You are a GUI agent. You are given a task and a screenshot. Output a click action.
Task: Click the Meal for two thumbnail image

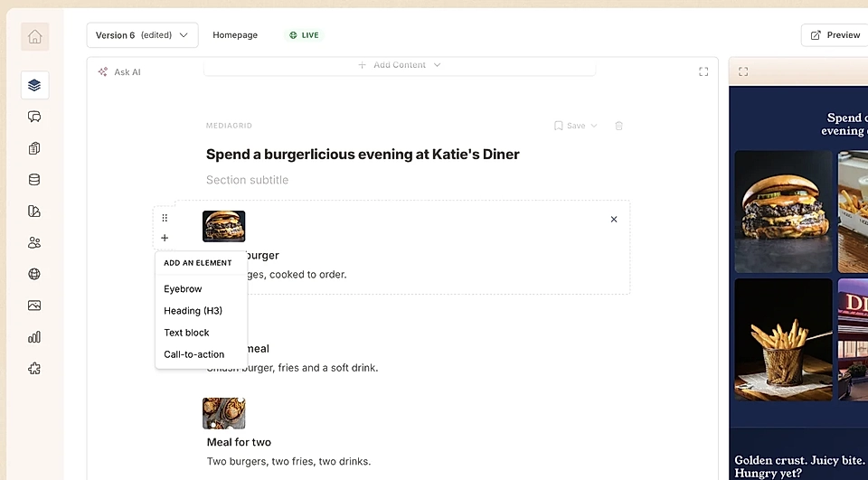pyautogui.click(x=223, y=413)
